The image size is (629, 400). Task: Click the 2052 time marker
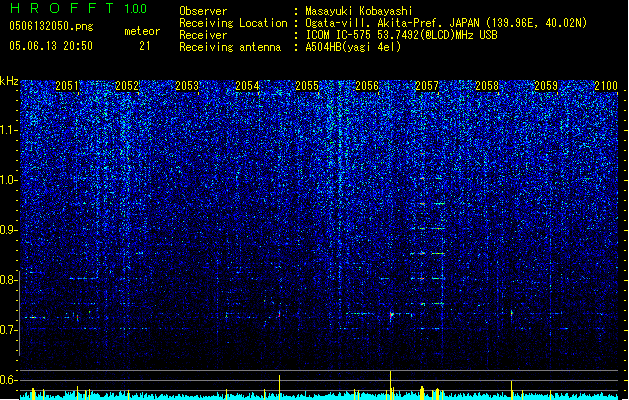pyautogui.click(x=127, y=85)
